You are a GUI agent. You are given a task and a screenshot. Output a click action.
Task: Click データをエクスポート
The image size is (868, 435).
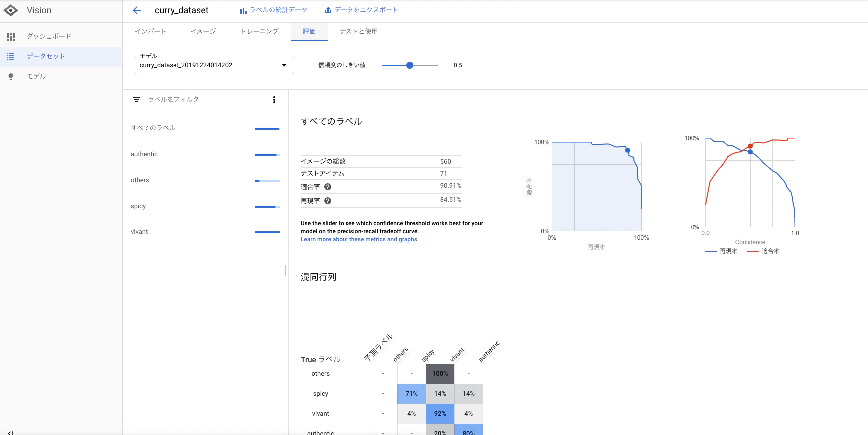coord(361,10)
